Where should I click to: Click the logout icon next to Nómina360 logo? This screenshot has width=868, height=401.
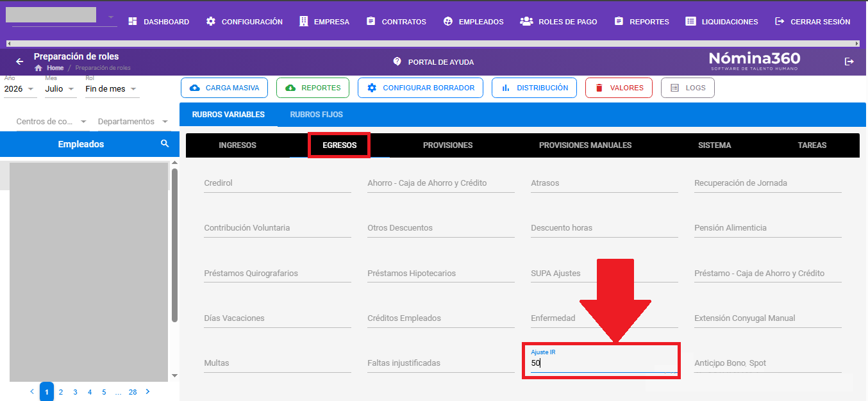click(849, 61)
